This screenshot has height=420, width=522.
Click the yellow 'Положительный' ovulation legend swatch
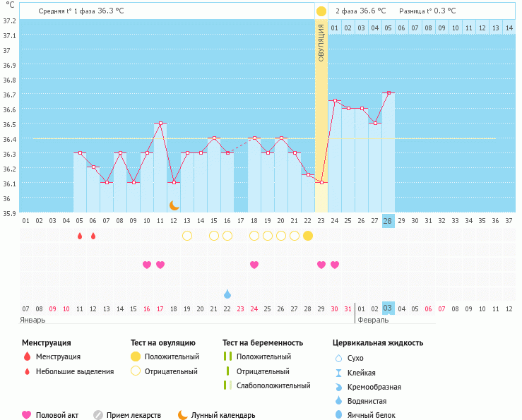click(x=136, y=357)
